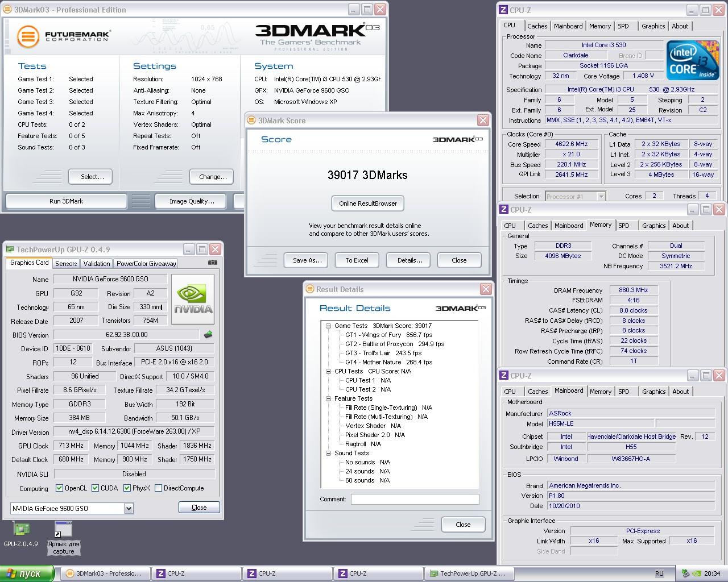Click the RU language indicator in taskbar
This screenshot has width=728, height=582.
point(659,573)
